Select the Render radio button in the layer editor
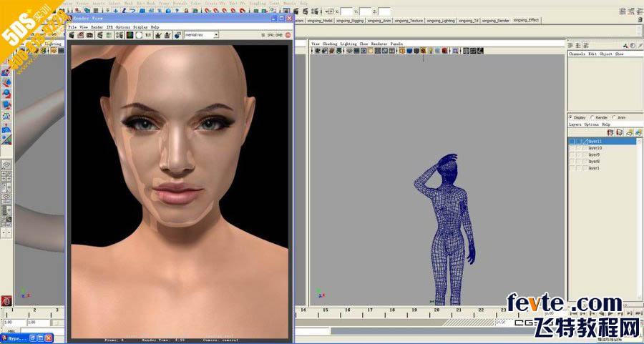This screenshot has width=644, height=344. [592, 117]
